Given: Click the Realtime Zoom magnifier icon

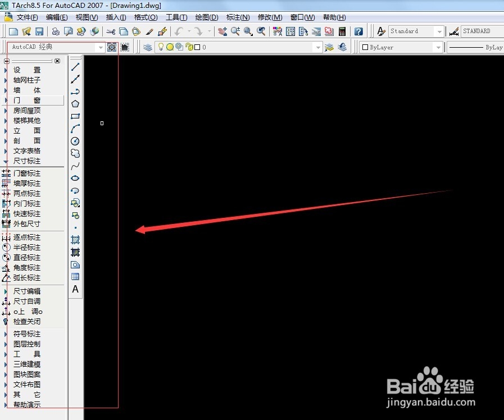Looking at the screenshot, I should pyautogui.click(x=235, y=31).
